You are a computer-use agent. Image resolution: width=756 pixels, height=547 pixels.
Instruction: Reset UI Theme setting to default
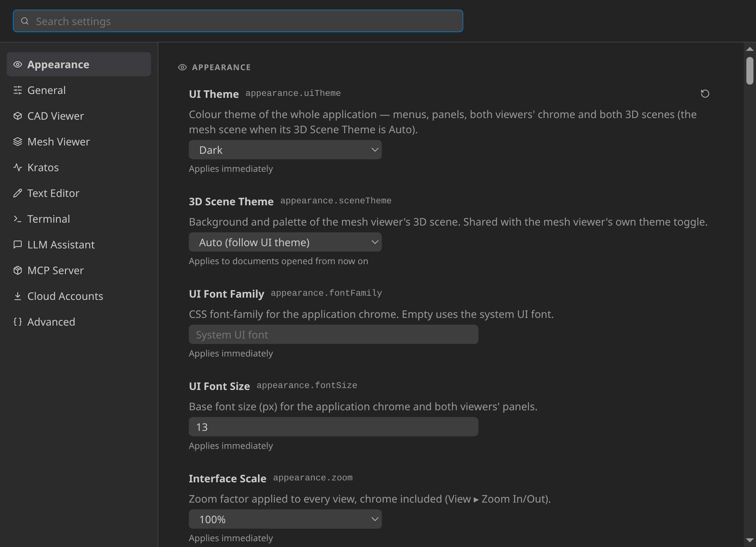705,94
